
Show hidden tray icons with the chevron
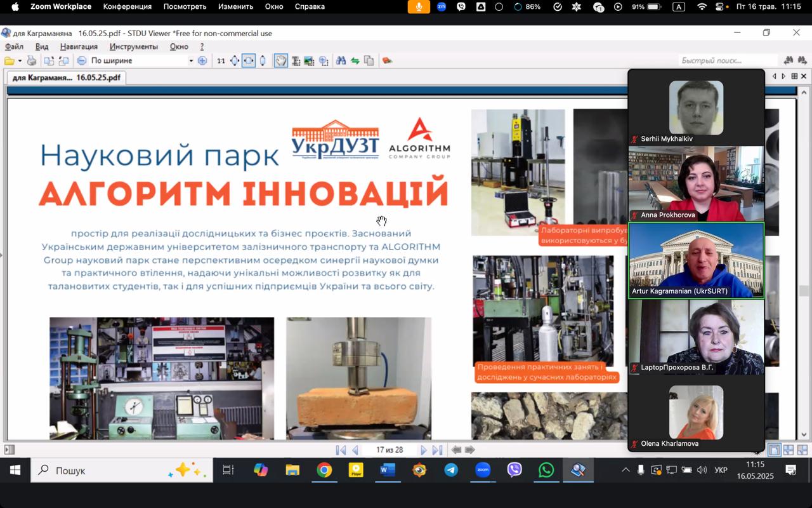pyautogui.click(x=625, y=471)
